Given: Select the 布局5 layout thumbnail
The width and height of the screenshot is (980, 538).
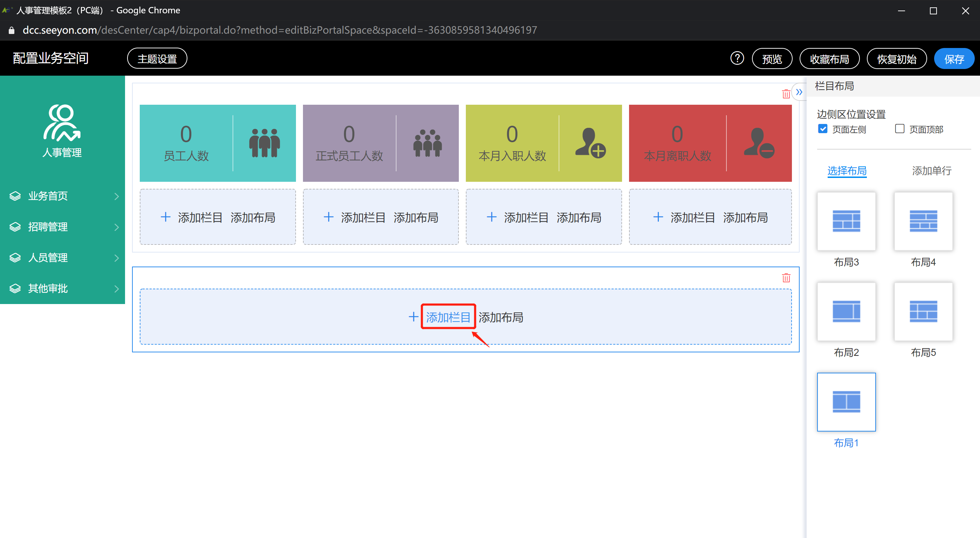Looking at the screenshot, I should pyautogui.click(x=923, y=312).
